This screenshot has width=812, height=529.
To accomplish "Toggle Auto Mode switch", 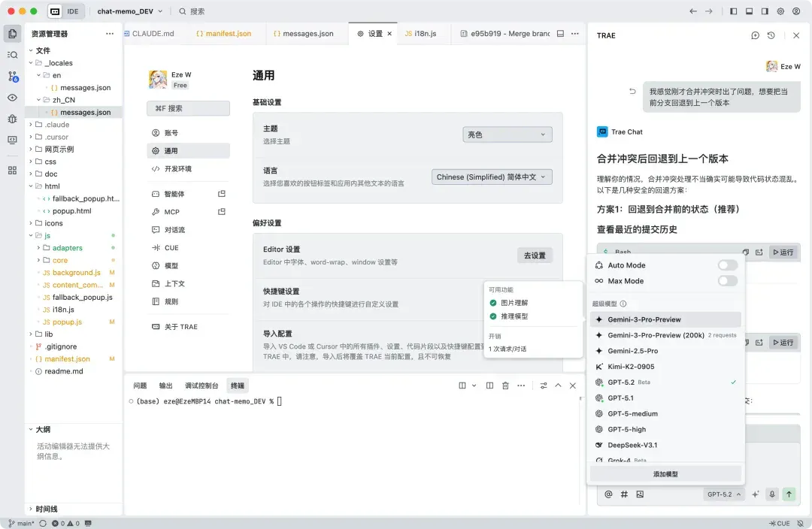I will coord(728,265).
